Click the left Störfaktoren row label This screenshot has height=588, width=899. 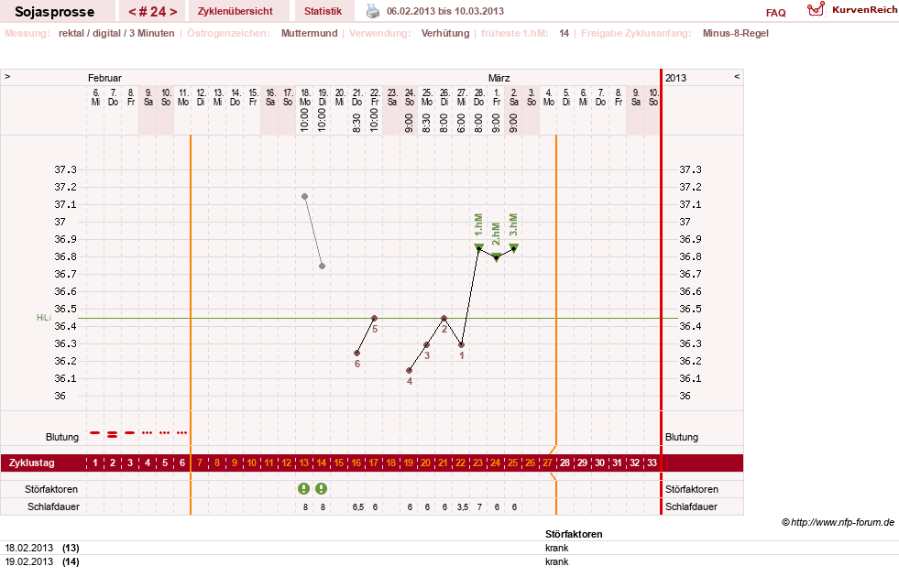pyautogui.click(x=51, y=489)
